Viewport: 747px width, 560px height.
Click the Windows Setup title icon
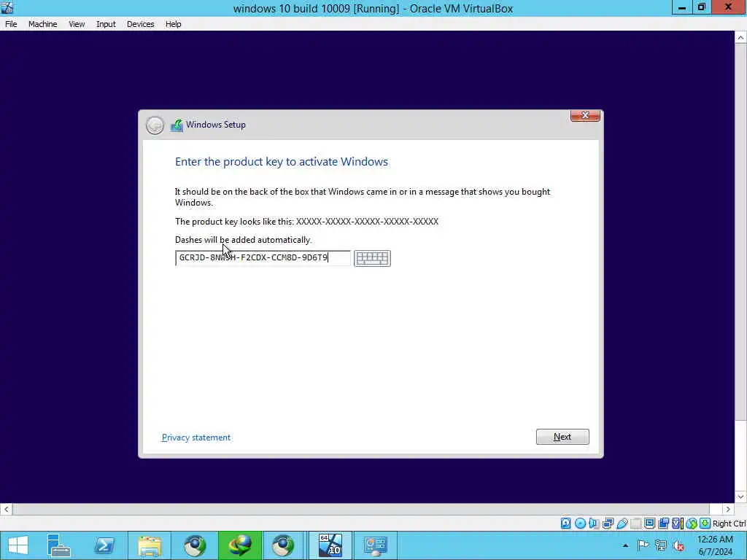(177, 125)
